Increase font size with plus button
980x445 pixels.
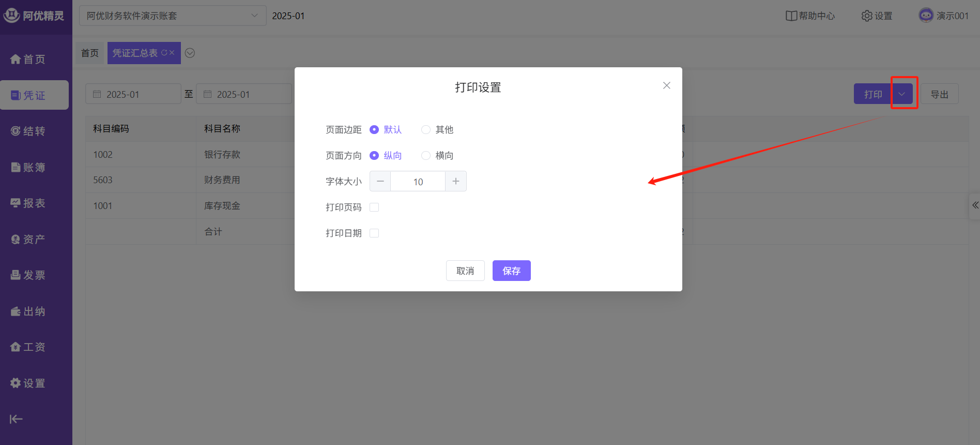[456, 182]
